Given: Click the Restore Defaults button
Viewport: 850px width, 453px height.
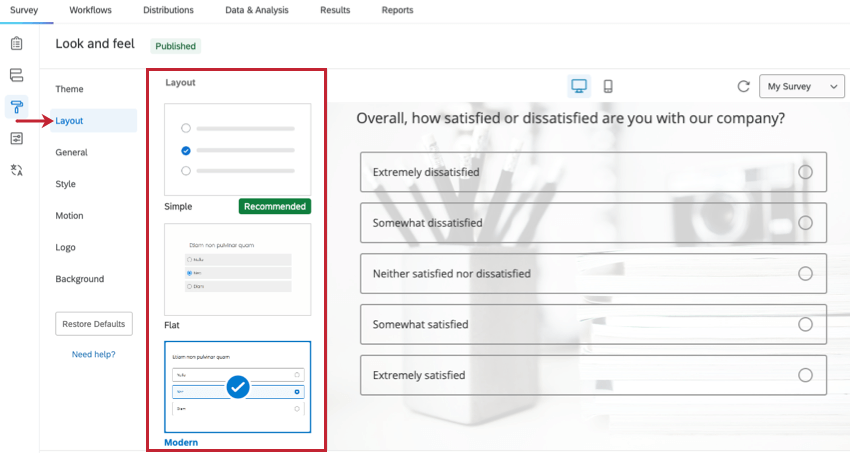Looking at the screenshot, I should click(x=94, y=324).
